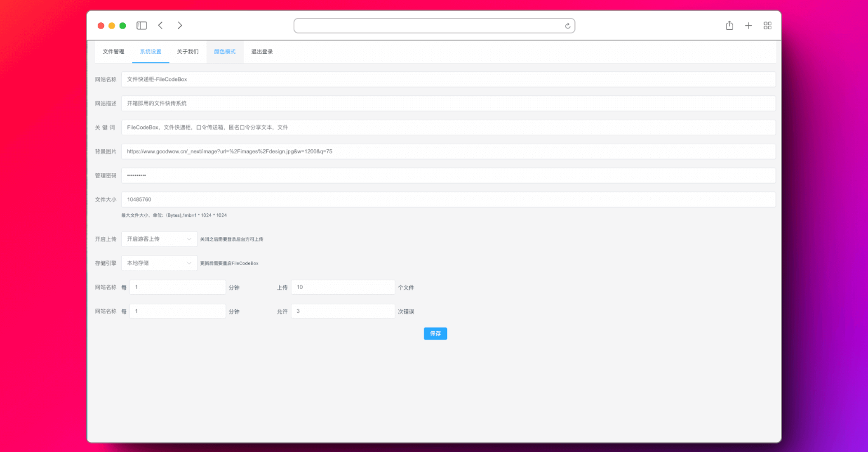
Task: Open the 本地存储 storage engine dropdown
Action: click(x=159, y=263)
